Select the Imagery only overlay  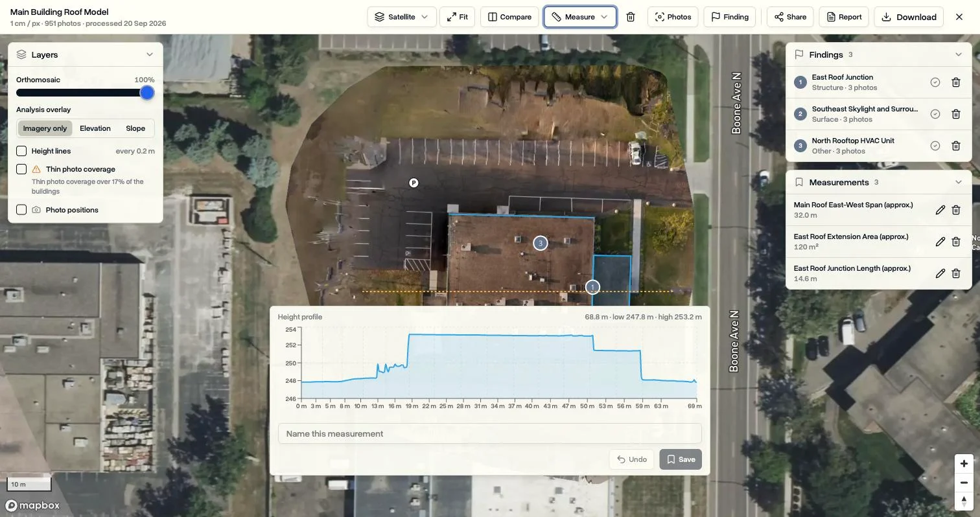(45, 128)
